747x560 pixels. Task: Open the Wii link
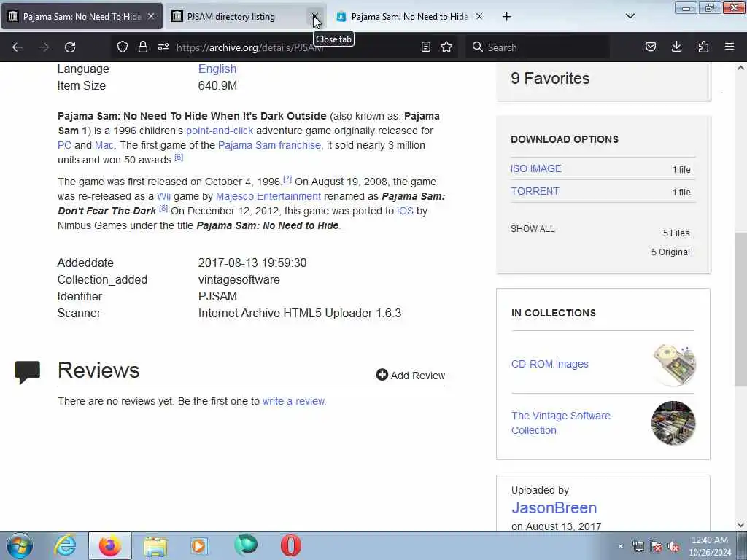point(163,196)
